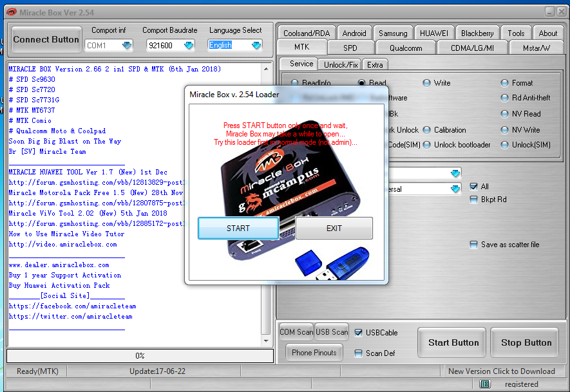
Task: Click the USB Scan button
Action: pos(332,332)
